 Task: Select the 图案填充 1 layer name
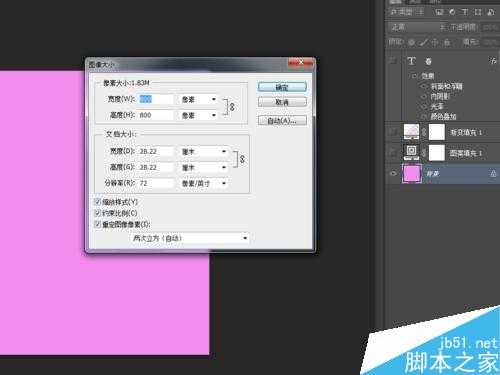(x=466, y=153)
